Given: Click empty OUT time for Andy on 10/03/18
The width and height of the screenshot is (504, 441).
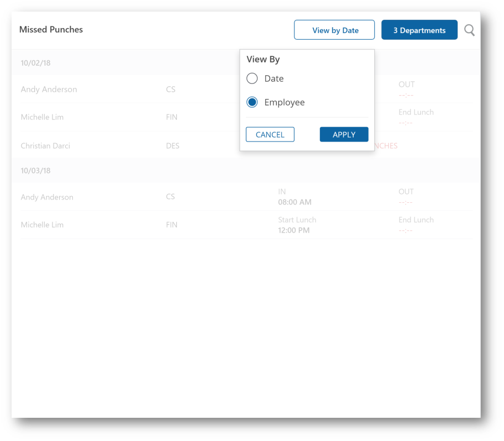Looking at the screenshot, I should [406, 202].
